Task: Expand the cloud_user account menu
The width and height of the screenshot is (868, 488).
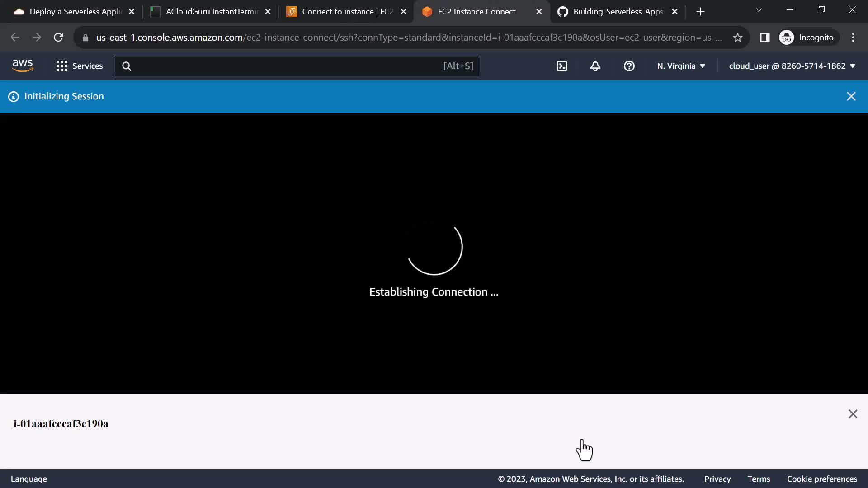Action: coord(792,66)
